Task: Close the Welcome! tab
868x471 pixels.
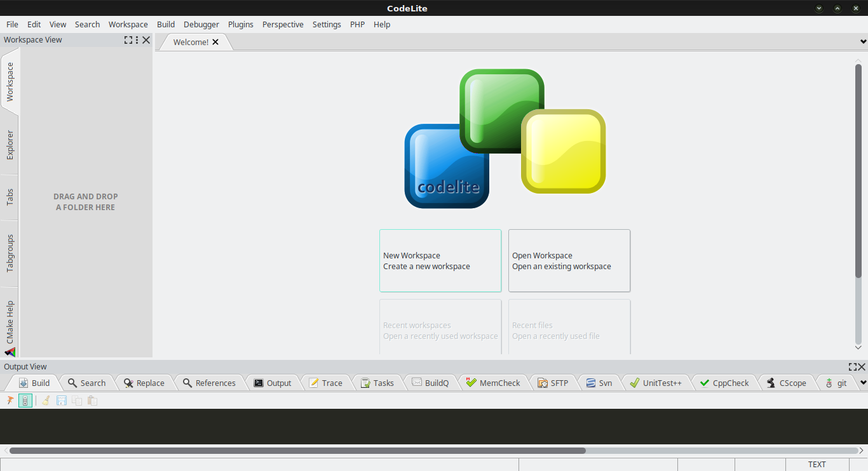Action: pos(215,42)
